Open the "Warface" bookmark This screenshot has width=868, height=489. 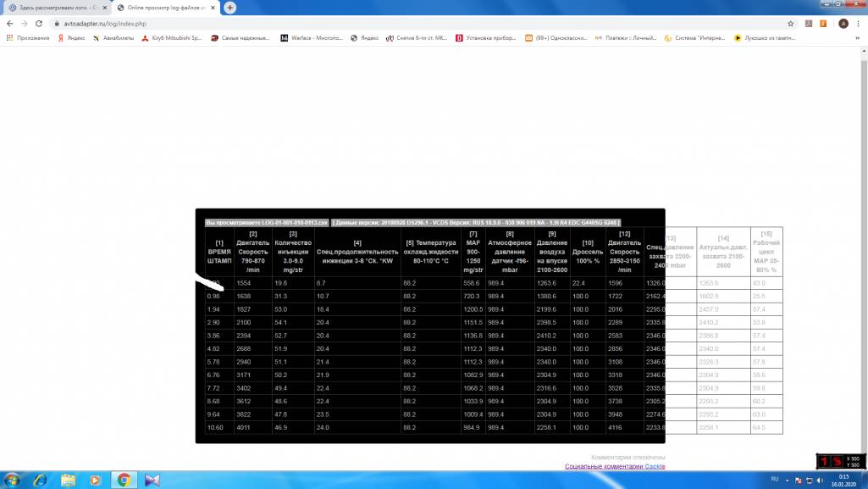(x=312, y=38)
